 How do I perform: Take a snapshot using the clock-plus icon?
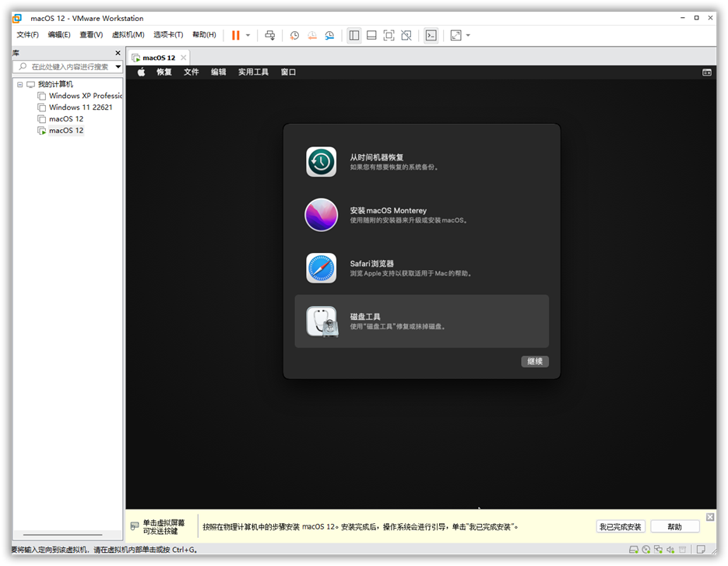tap(294, 35)
